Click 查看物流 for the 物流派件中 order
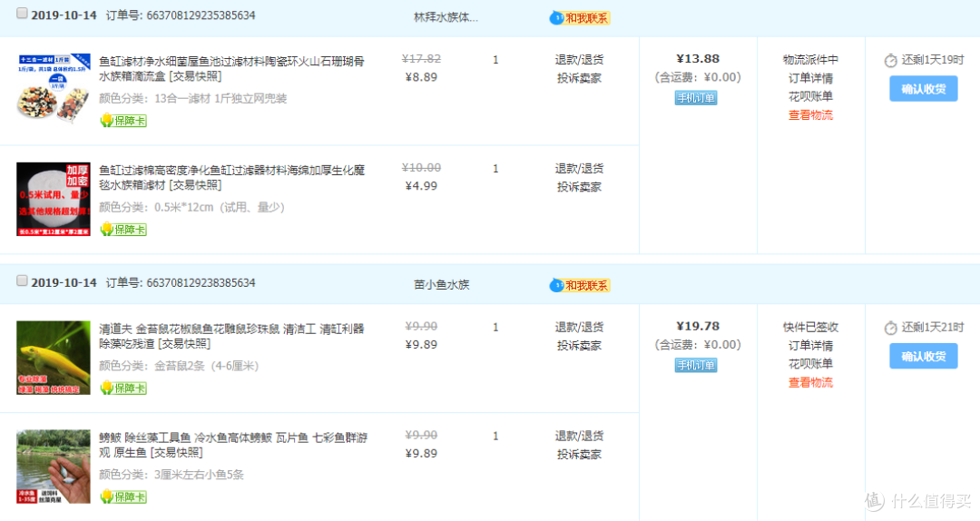The image size is (980, 521). tap(810, 115)
